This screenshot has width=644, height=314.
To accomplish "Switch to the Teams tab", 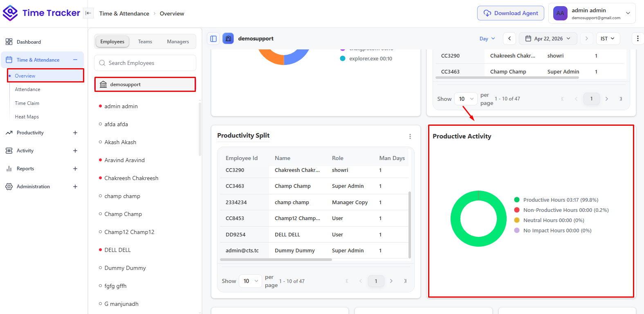I will pyautogui.click(x=145, y=42).
